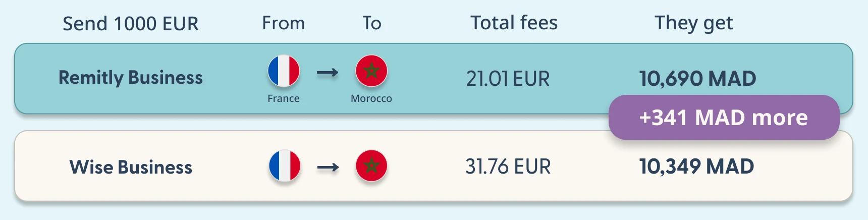
Task: Click the Morocco flag in the Remitly row
Action: tap(371, 71)
